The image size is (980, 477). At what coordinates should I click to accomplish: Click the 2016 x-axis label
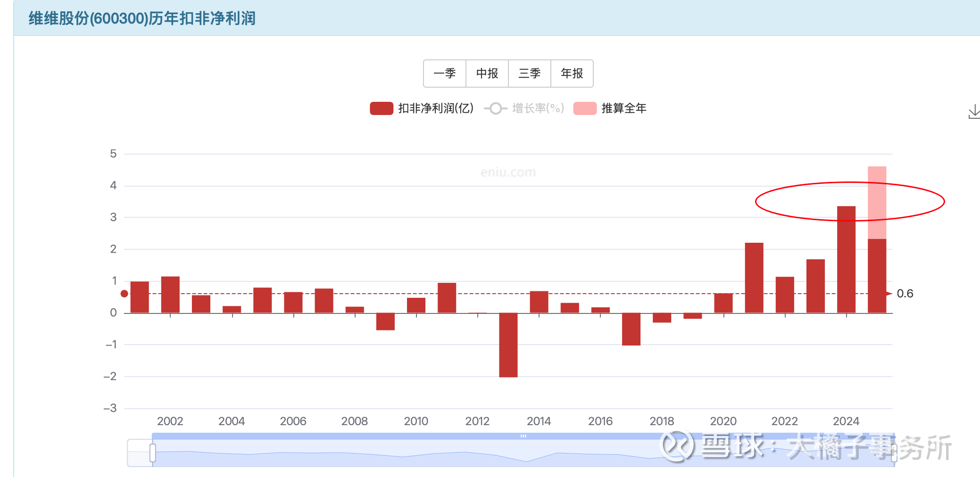click(600, 421)
